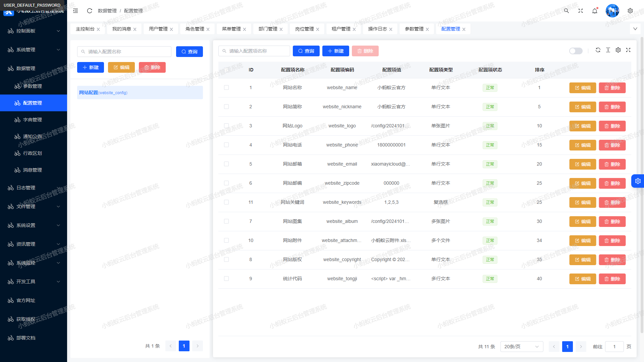Toggle the switch in table toolbar

tap(576, 51)
